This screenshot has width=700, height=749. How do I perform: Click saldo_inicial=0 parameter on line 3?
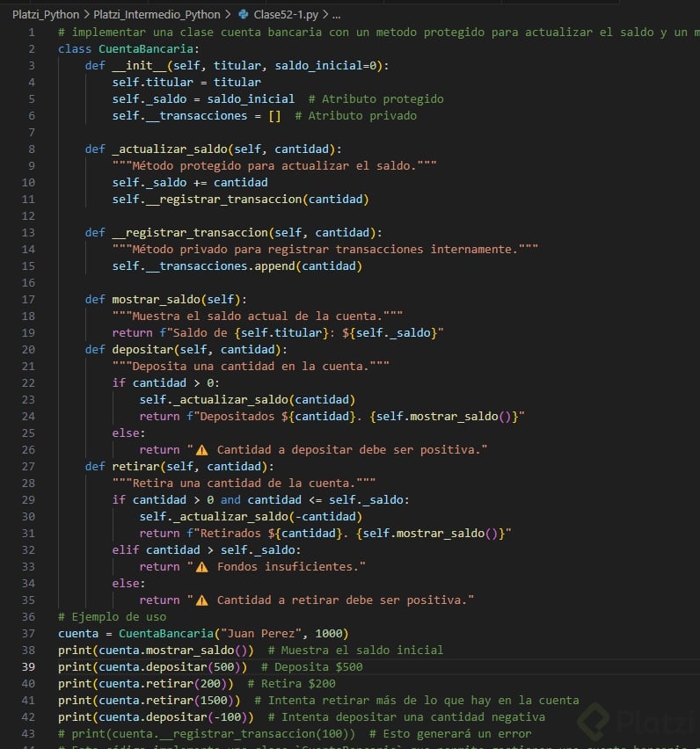(324, 65)
